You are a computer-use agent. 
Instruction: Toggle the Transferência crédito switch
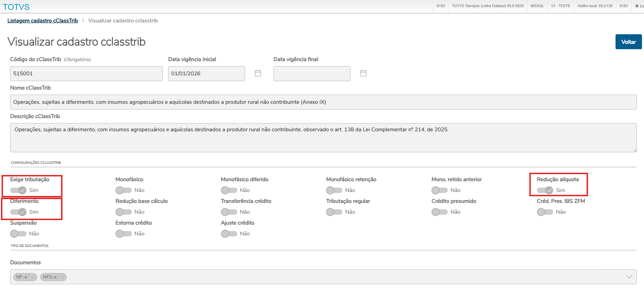point(229,212)
